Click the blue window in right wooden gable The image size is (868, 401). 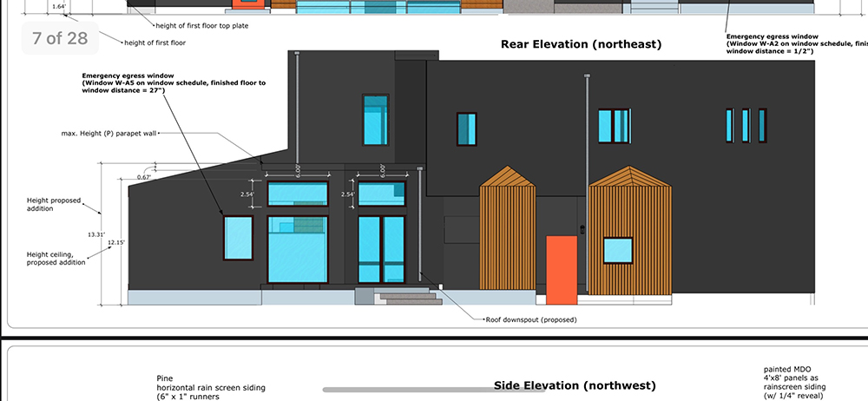click(617, 250)
